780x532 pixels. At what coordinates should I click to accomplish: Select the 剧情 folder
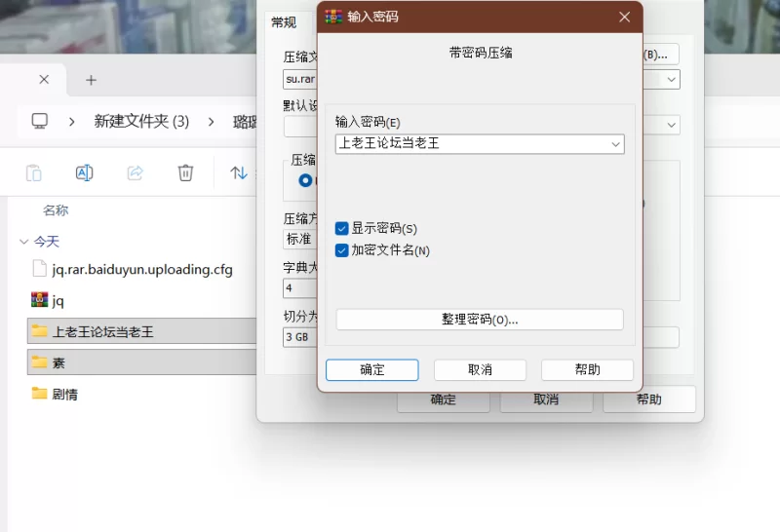click(x=66, y=394)
